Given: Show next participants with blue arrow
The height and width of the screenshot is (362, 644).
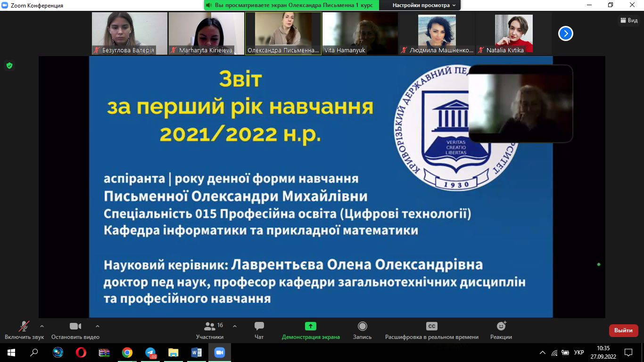Looking at the screenshot, I should pos(565,33).
